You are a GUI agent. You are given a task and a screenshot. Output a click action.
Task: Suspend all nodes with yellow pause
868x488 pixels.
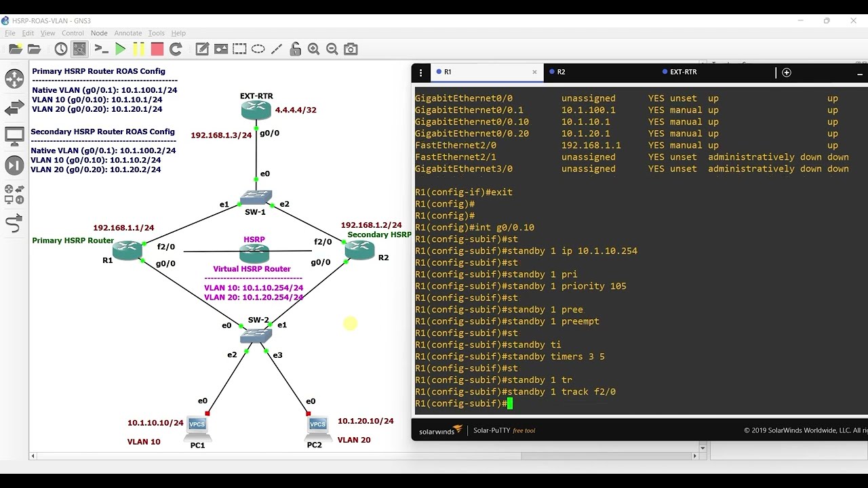pos(138,49)
